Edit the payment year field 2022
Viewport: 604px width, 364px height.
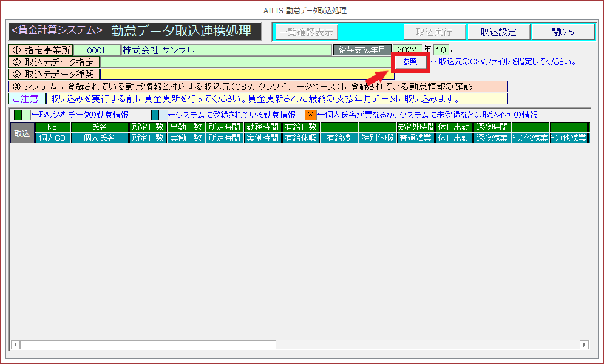407,50
